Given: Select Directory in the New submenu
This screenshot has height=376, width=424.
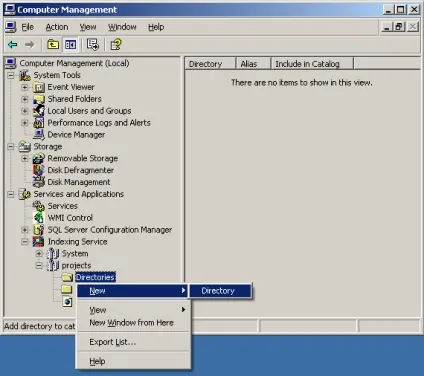Looking at the screenshot, I should pyautogui.click(x=220, y=291).
